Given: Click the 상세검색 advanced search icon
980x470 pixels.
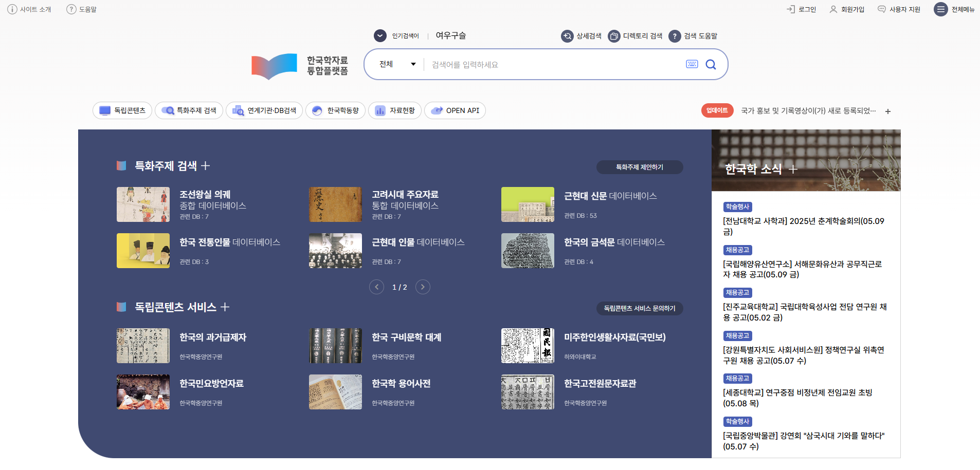Looking at the screenshot, I should 567,36.
